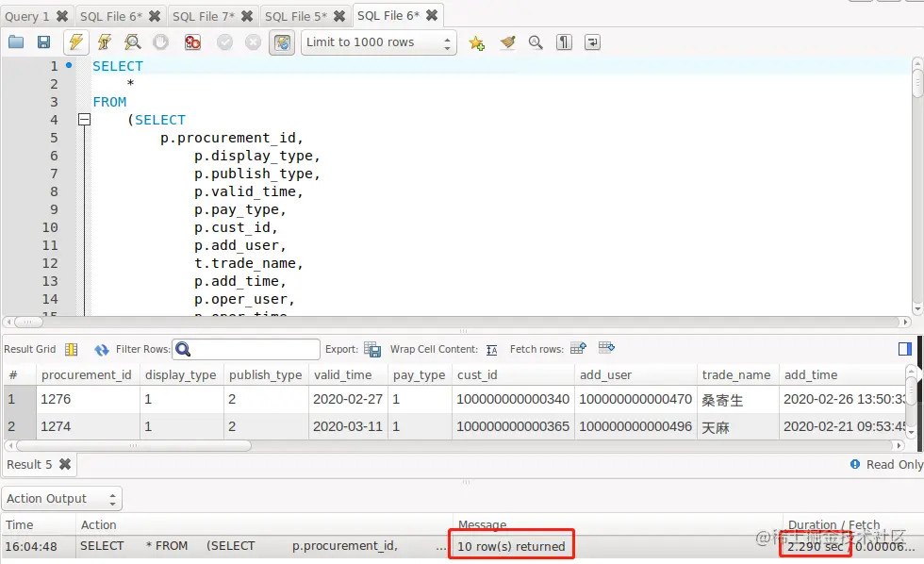
Task: Click the statement marker dot on line 1
Action: (x=69, y=65)
